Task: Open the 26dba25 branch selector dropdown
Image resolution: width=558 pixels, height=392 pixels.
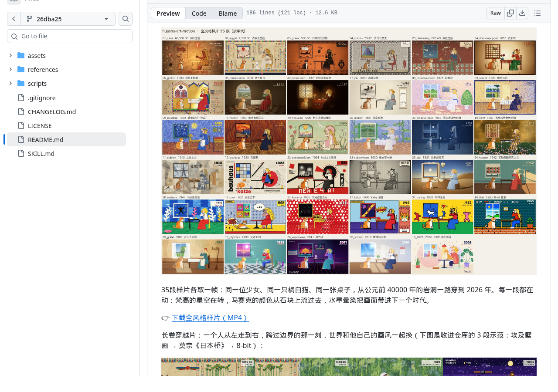Action: pyautogui.click(x=68, y=19)
